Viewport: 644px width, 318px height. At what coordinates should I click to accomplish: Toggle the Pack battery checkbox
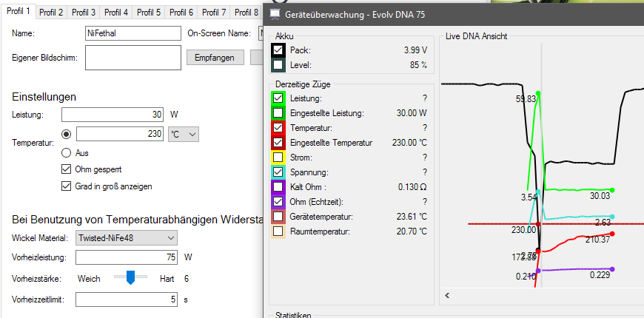point(278,50)
